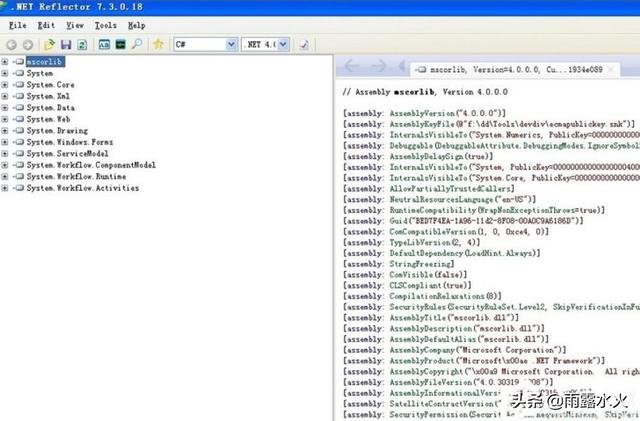Expand the System.Xml tree node
The image size is (640, 421).
point(4,96)
